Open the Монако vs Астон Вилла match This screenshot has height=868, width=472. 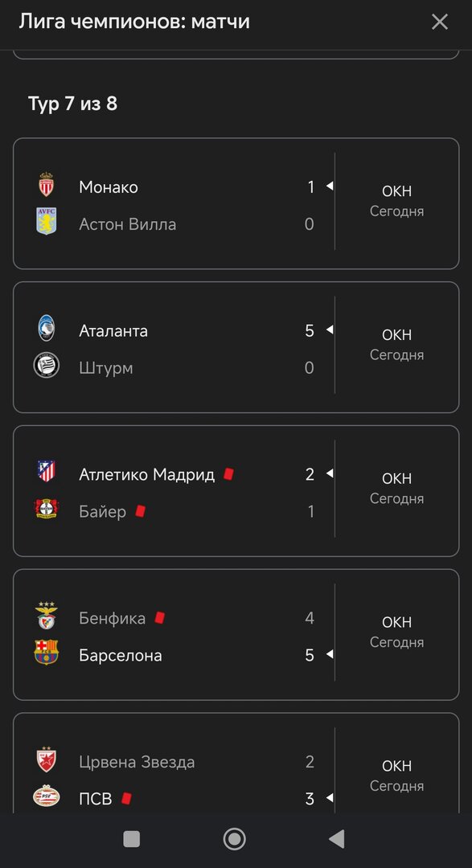tap(236, 203)
